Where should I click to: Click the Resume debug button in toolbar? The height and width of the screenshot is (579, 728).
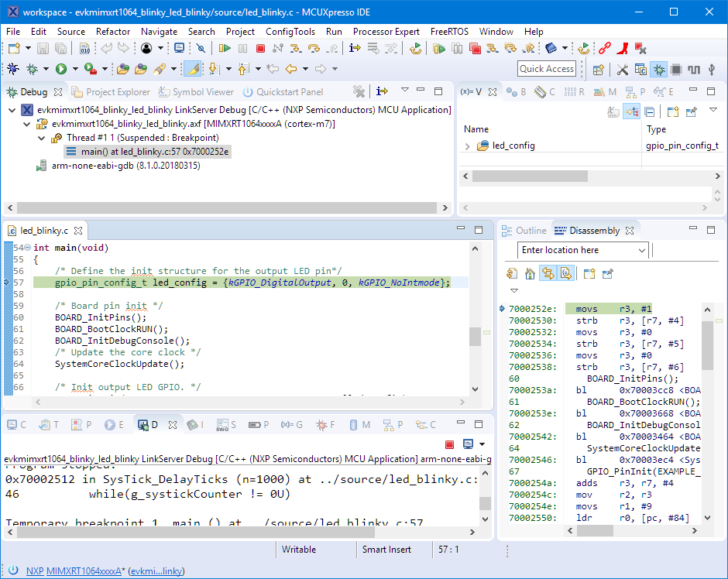pos(225,49)
